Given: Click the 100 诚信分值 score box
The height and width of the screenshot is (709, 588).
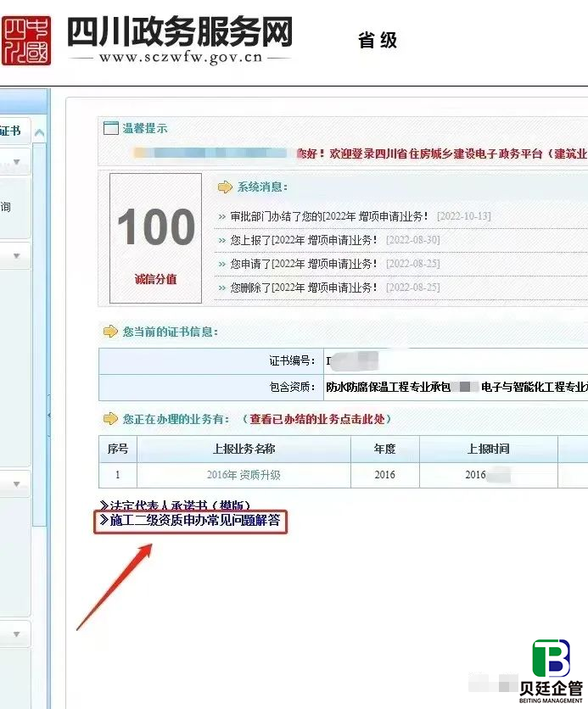Looking at the screenshot, I should [155, 238].
